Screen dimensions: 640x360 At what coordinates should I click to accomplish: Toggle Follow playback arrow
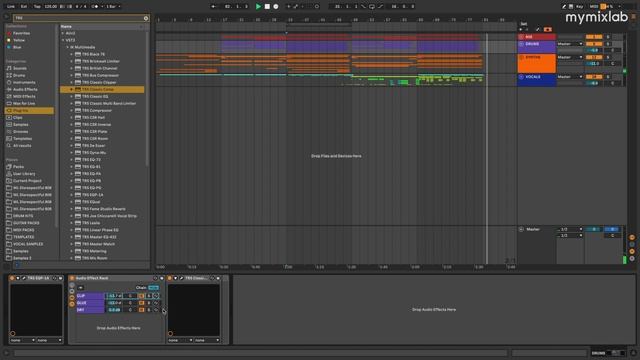tap(213, 7)
